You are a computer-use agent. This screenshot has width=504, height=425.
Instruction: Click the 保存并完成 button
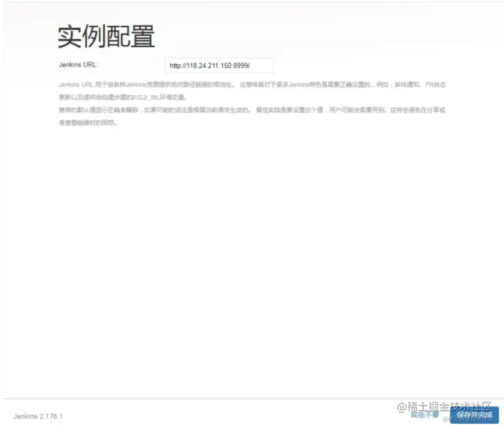click(474, 415)
